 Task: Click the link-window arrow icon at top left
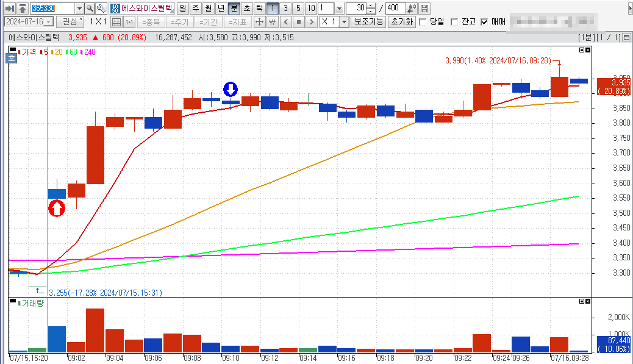[10, 8]
